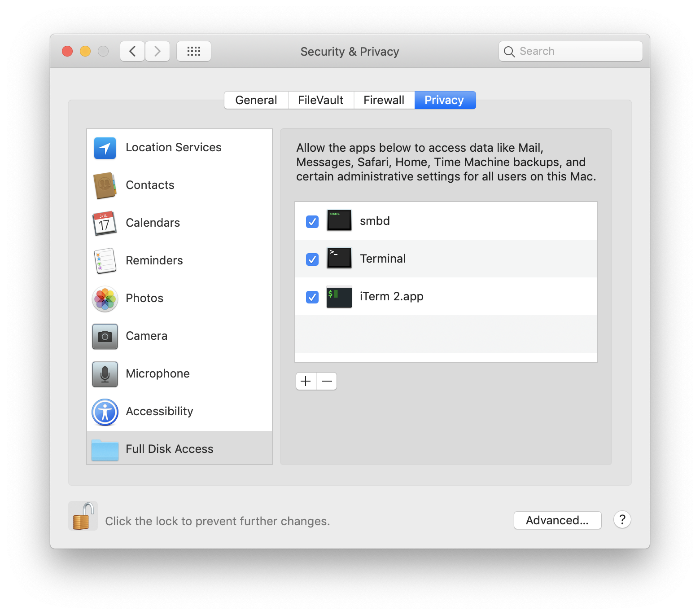Click the magnifying glass search icon
700x615 pixels.
tap(509, 52)
